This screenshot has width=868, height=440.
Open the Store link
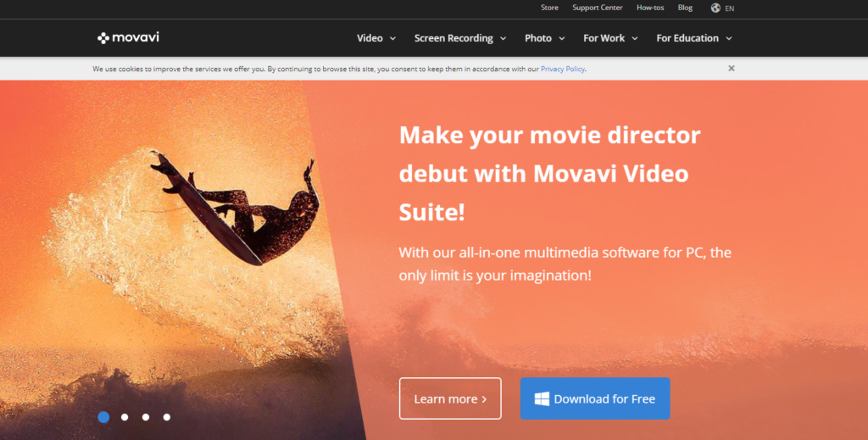(x=549, y=8)
